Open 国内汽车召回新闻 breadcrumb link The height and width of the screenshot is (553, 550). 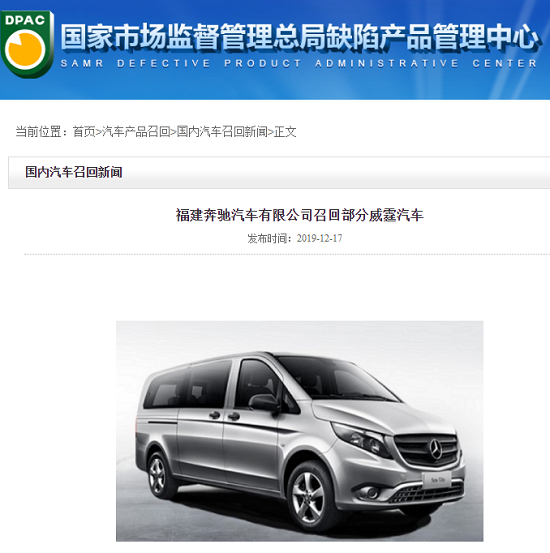(222, 132)
